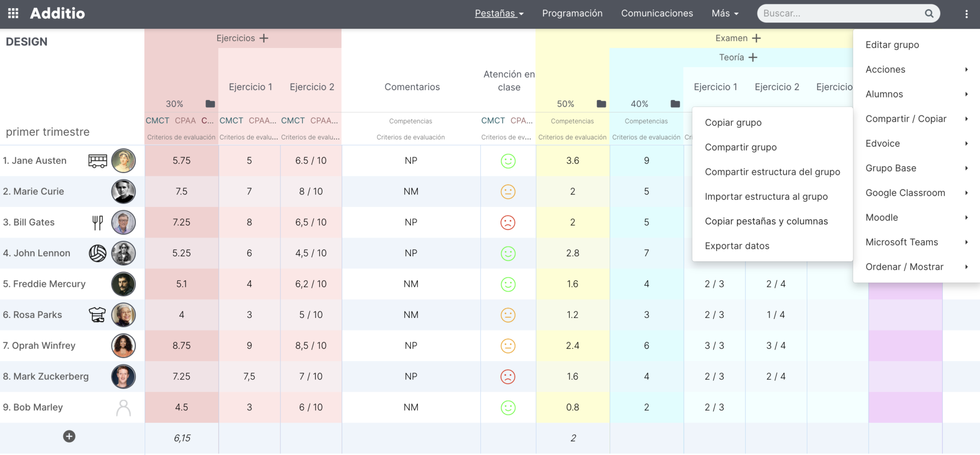Click Freddie Mercury's profile photo
This screenshot has height=455, width=980.
pos(123,284)
